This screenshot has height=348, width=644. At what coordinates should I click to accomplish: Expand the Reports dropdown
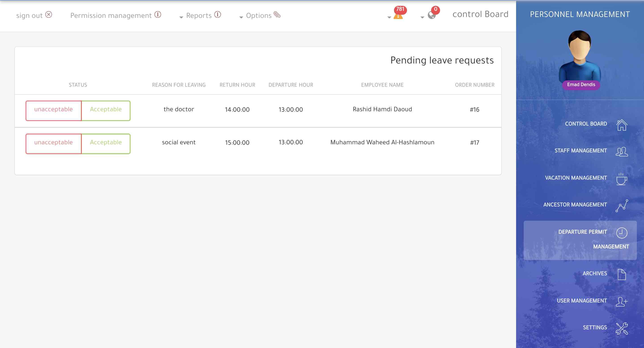click(199, 15)
